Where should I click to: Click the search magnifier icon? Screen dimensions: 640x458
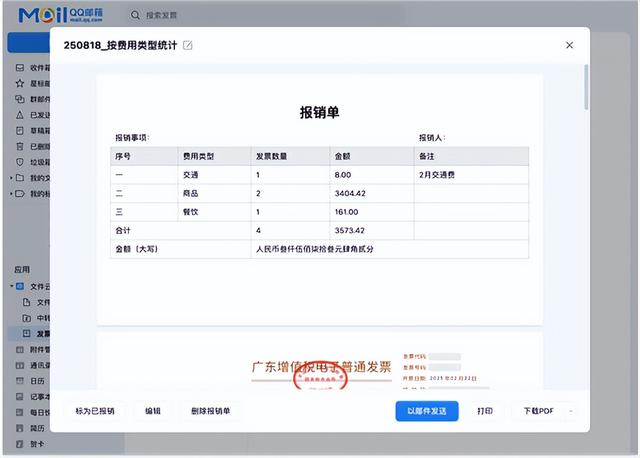(x=135, y=16)
